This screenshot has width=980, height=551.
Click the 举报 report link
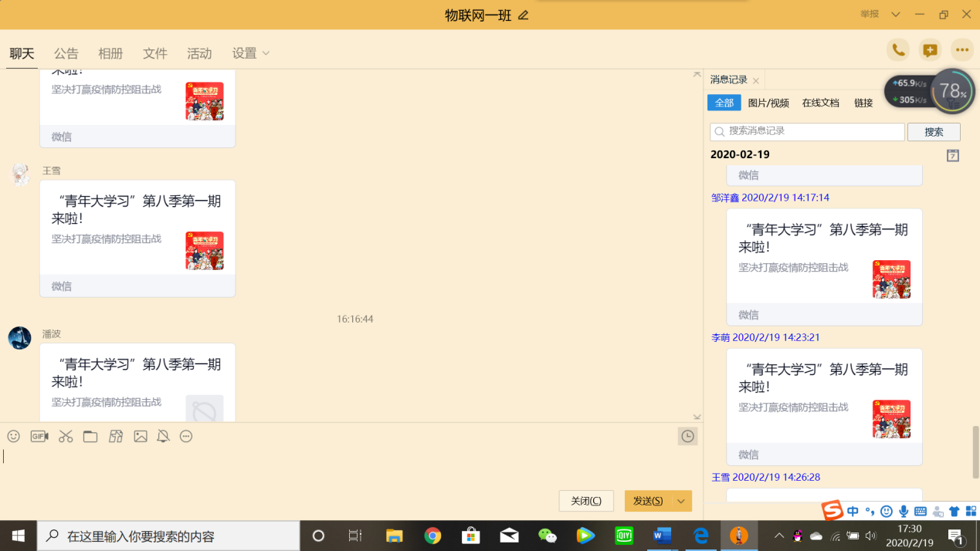point(870,14)
